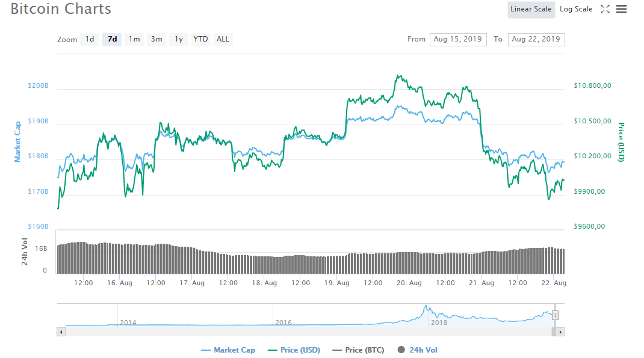The width and height of the screenshot is (644, 358).
Task: Toggle the 24h Vol legend dot
Action: pos(401,350)
